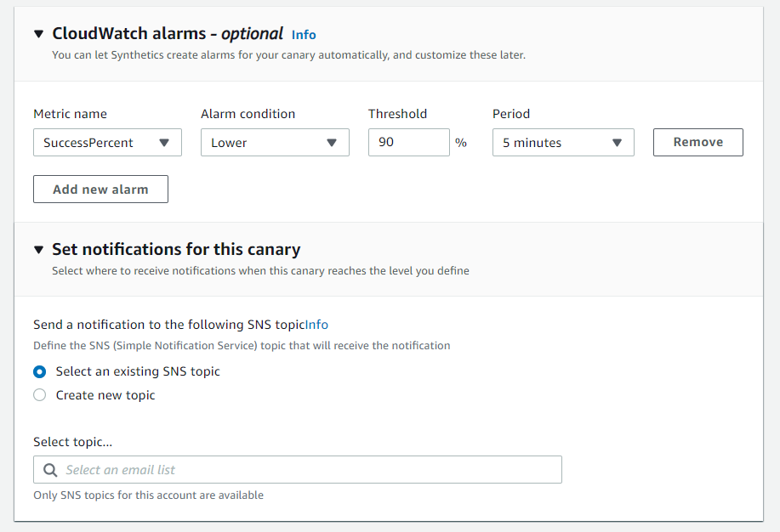
Task: Select the Create new topic radio button
Action: tap(40, 395)
